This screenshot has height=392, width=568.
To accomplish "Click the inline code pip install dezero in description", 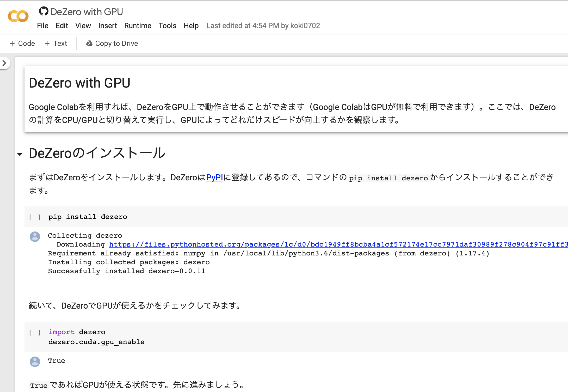I will click(x=388, y=178).
